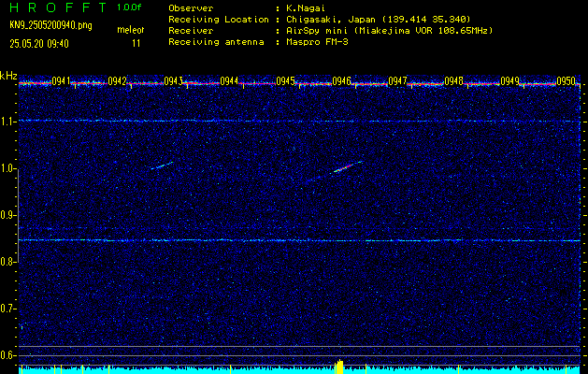Click the meteor count value 11
The width and height of the screenshot is (588, 374).
click(x=136, y=43)
